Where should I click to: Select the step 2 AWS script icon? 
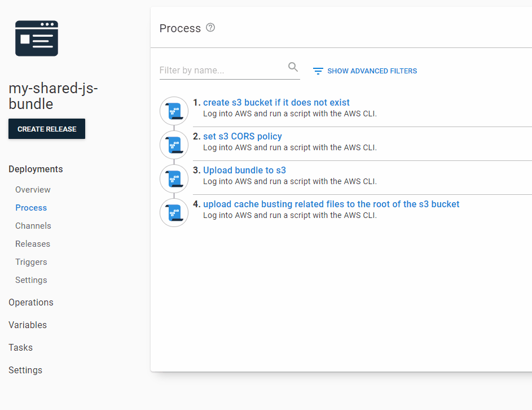click(x=174, y=145)
